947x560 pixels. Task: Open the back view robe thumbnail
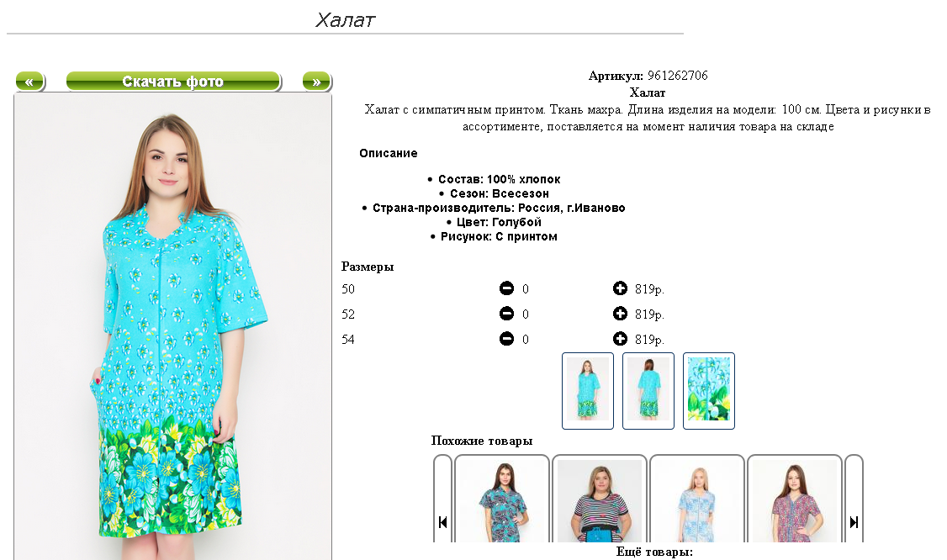(x=648, y=391)
